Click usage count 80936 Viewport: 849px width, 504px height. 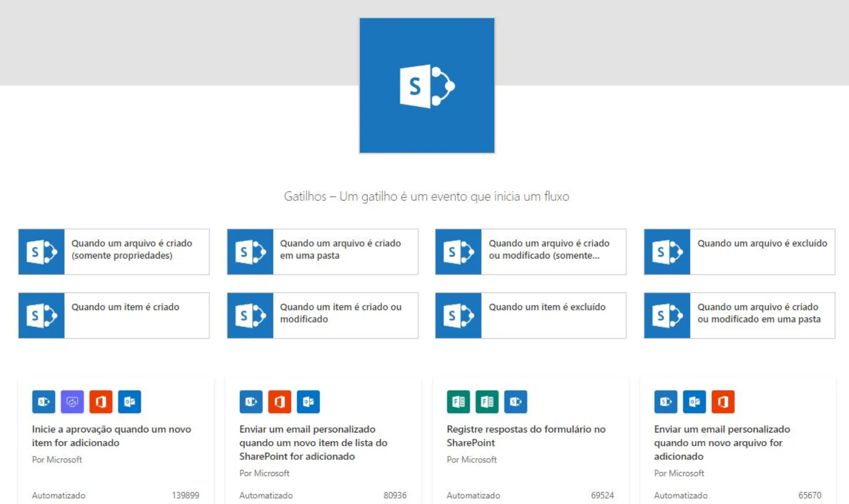[395, 495]
